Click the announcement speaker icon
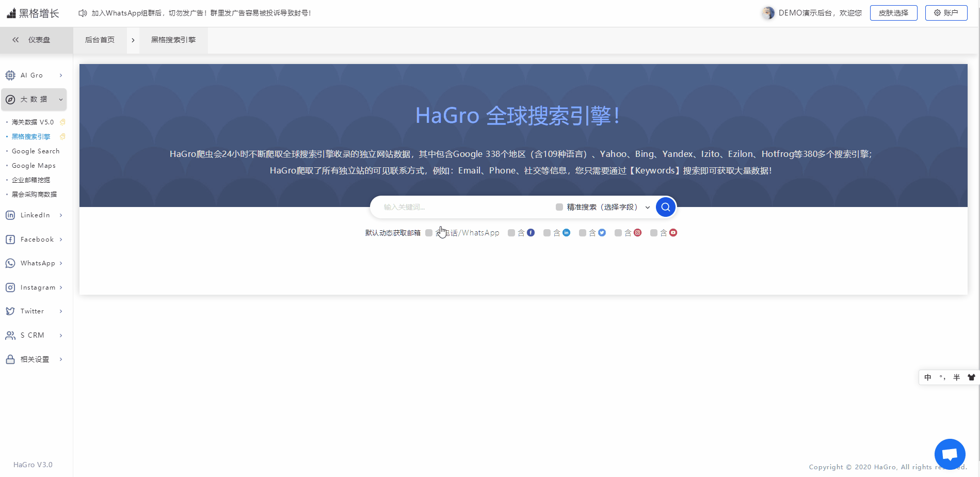 (x=83, y=13)
